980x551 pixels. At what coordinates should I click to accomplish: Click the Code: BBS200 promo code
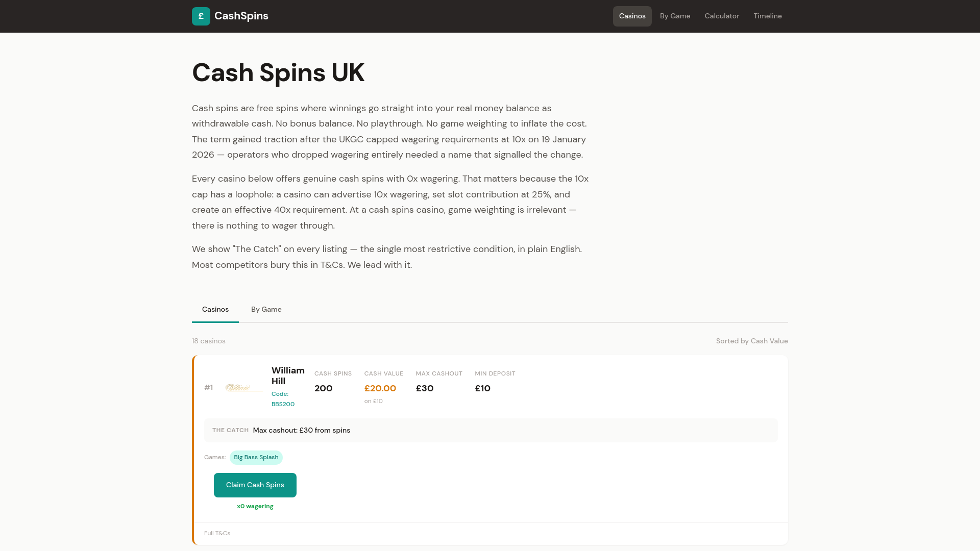283,399
